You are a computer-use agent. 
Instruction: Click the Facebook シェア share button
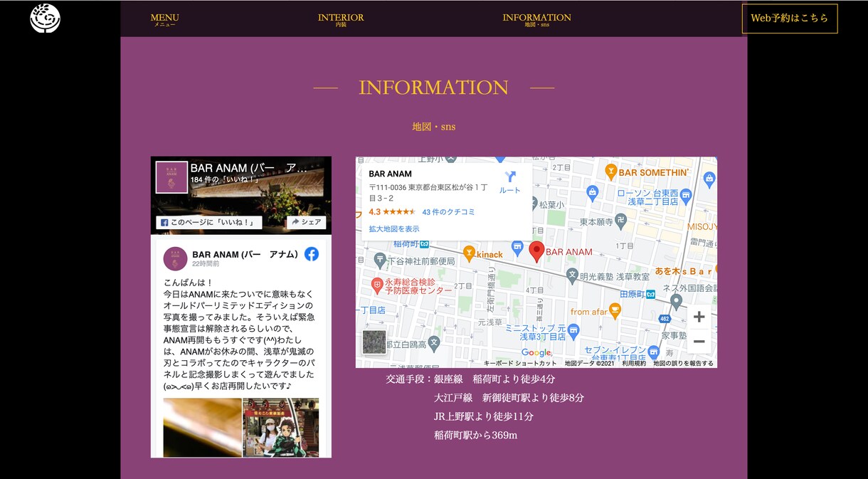306,222
